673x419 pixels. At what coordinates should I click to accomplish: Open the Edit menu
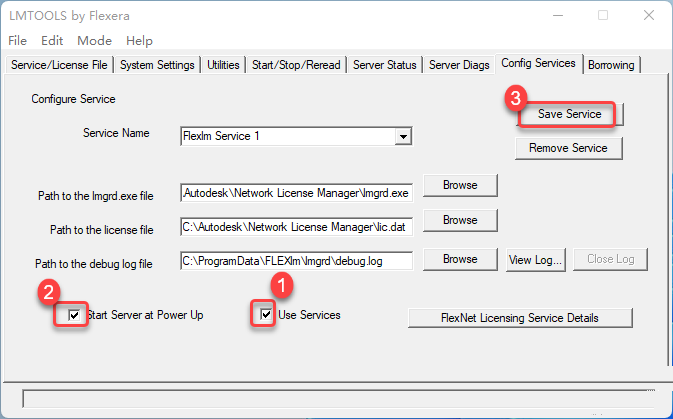[x=52, y=41]
